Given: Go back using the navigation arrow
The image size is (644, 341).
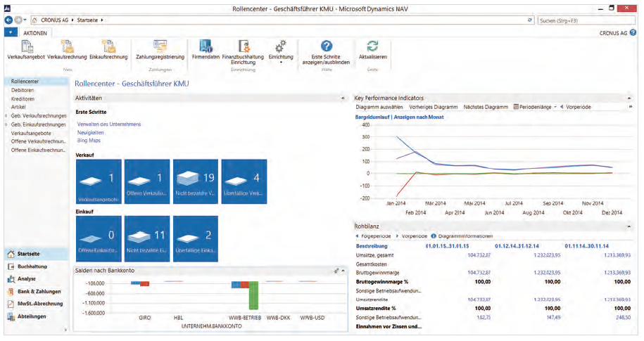Looking at the screenshot, I should (8, 20).
